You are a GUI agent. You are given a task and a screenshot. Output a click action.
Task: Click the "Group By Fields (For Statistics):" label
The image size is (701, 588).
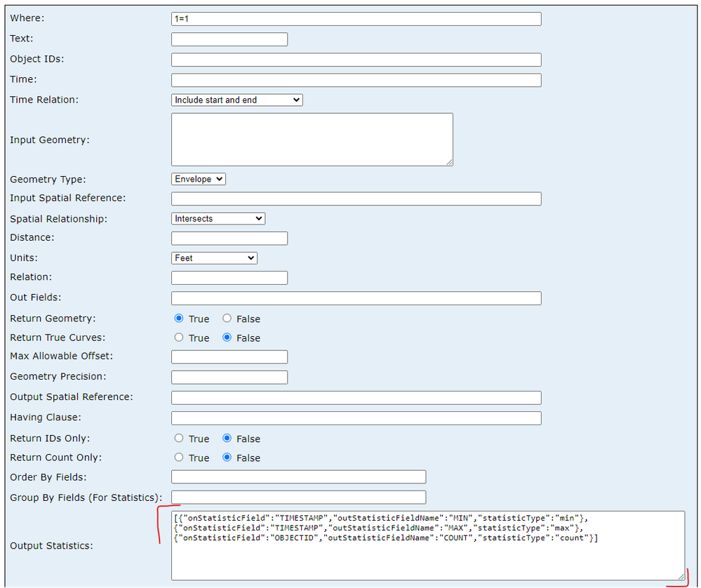click(86, 497)
